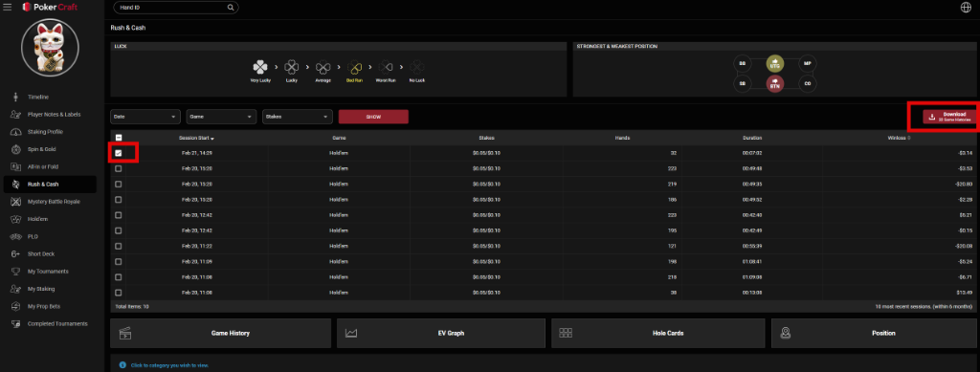Open the Date filter dropdown

click(145, 117)
